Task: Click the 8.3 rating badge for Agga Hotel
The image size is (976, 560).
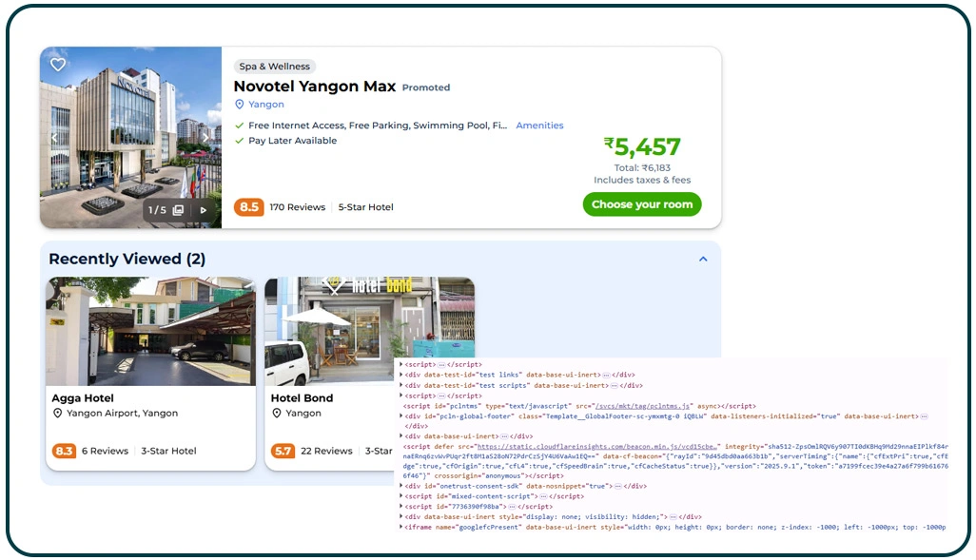Action: pos(64,451)
